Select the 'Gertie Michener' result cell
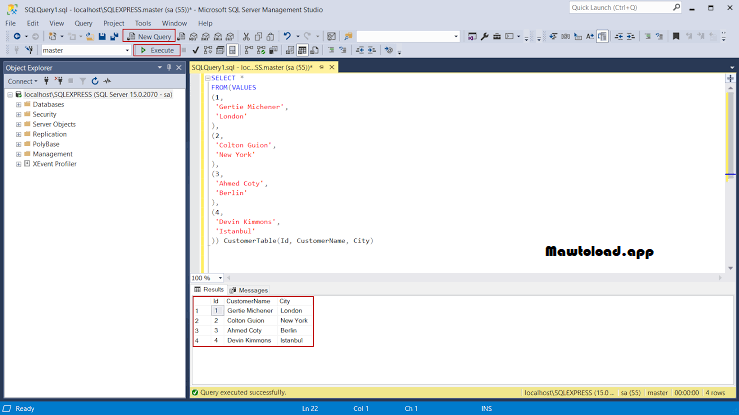The width and height of the screenshot is (739, 415). pyautogui.click(x=250, y=311)
